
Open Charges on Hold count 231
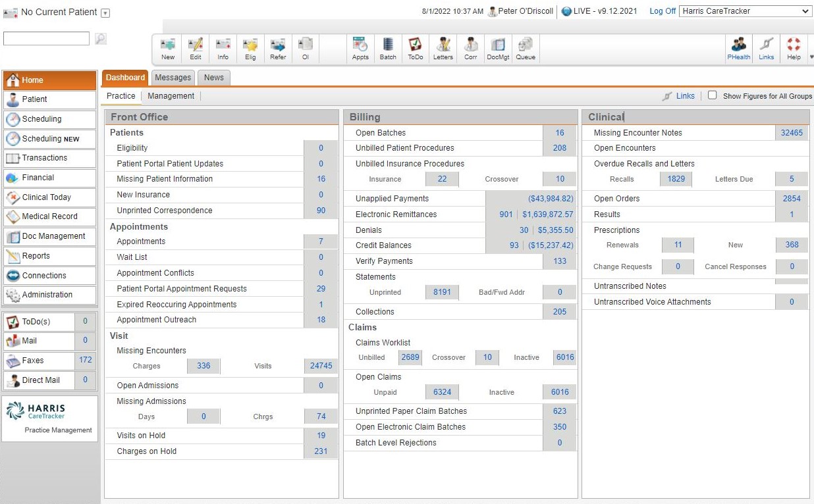click(x=321, y=451)
